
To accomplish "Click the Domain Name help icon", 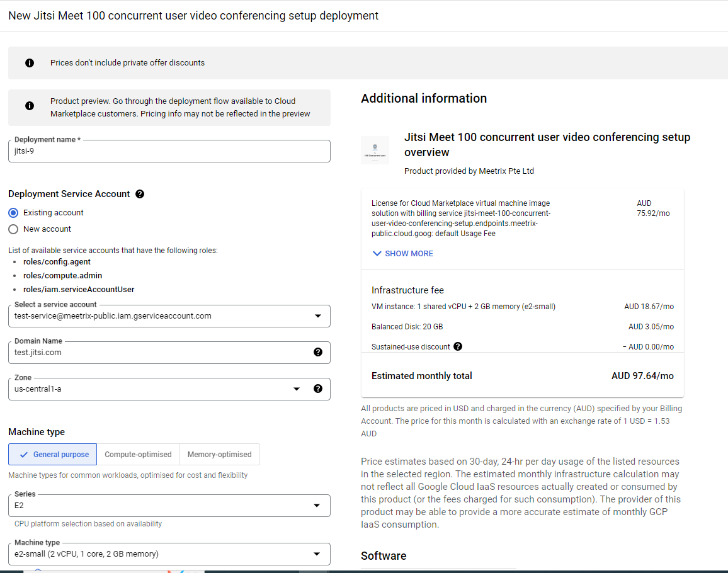I will click(x=318, y=352).
